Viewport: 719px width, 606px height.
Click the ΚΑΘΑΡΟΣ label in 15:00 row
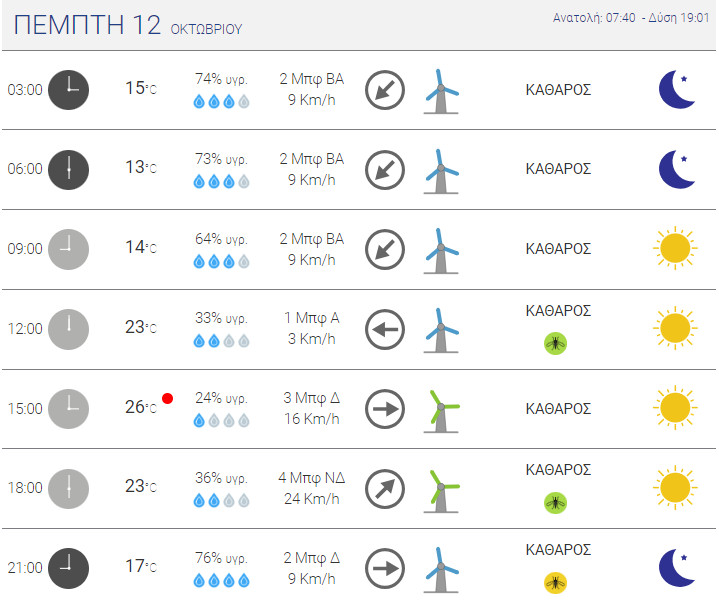(x=558, y=409)
